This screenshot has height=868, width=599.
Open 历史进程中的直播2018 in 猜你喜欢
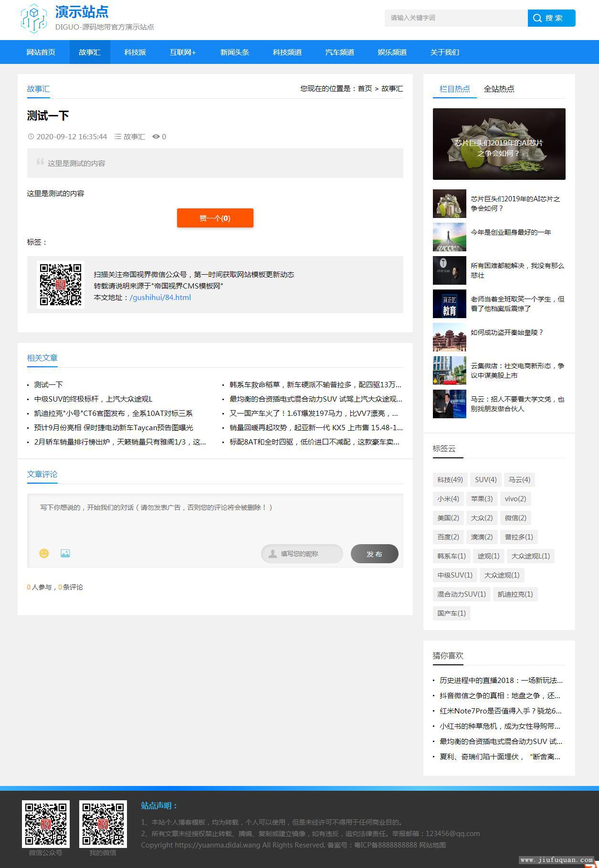tap(501, 680)
